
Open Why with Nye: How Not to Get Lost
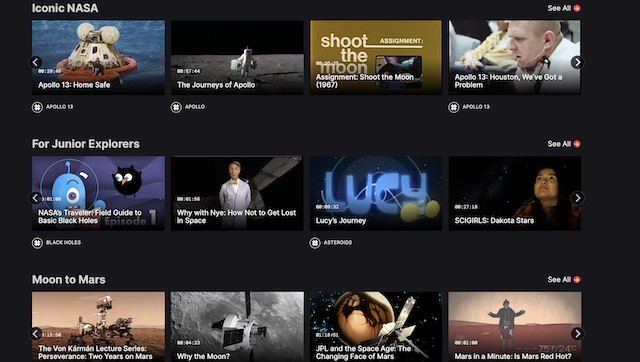(237, 193)
